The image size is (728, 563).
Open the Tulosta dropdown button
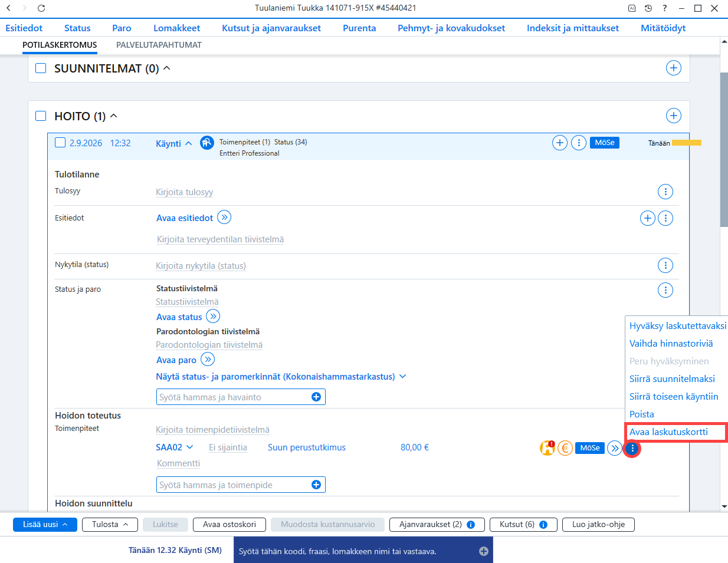coord(110,525)
